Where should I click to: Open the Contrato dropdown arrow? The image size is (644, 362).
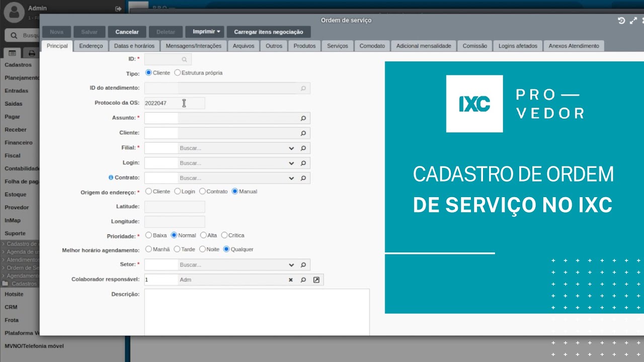[x=291, y=178]
